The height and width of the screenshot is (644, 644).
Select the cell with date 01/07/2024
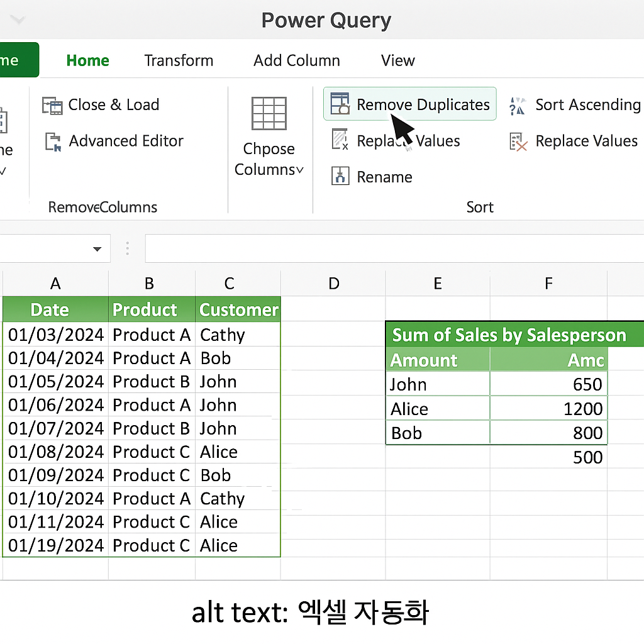pyautogui.click(x=55, y=428)
